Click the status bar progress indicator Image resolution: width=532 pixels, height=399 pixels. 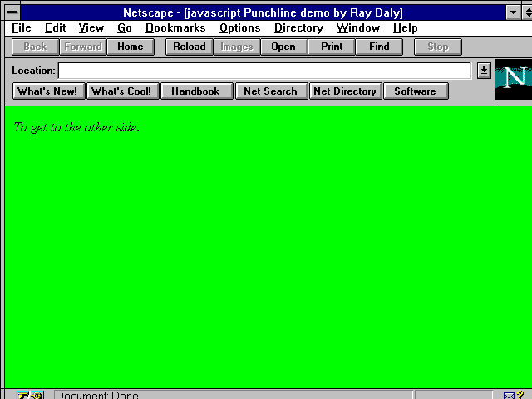click(x=454, y=396)
